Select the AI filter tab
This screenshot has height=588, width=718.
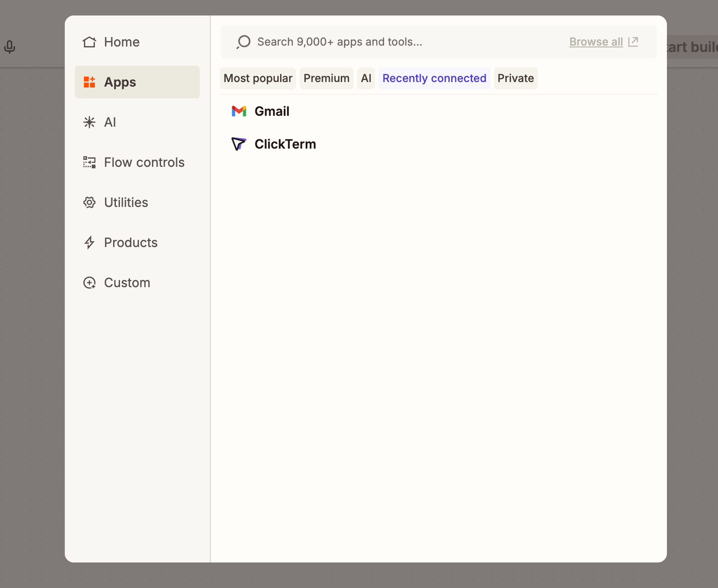366,78
